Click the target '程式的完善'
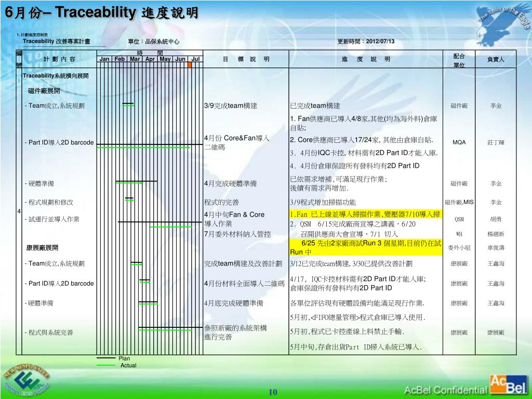The height and width of the screenshot is (399, 532). coord(221,202)
